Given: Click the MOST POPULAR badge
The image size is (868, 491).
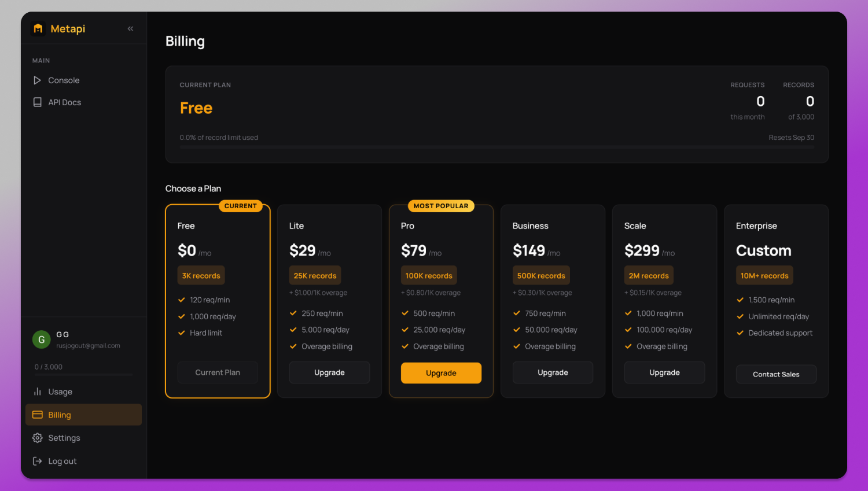Looking at the screenshot, I should pyautogui.click(x=441, y=206).
